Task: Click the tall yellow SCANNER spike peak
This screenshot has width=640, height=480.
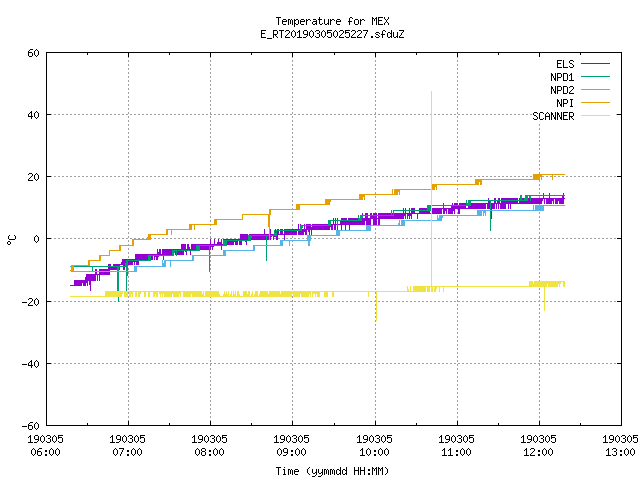Action: (x=431, y=92)
